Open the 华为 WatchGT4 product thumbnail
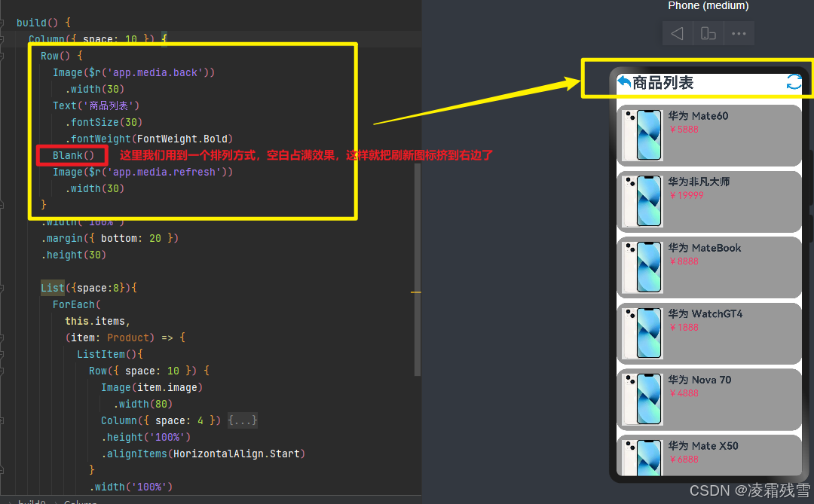 [643, 333]
